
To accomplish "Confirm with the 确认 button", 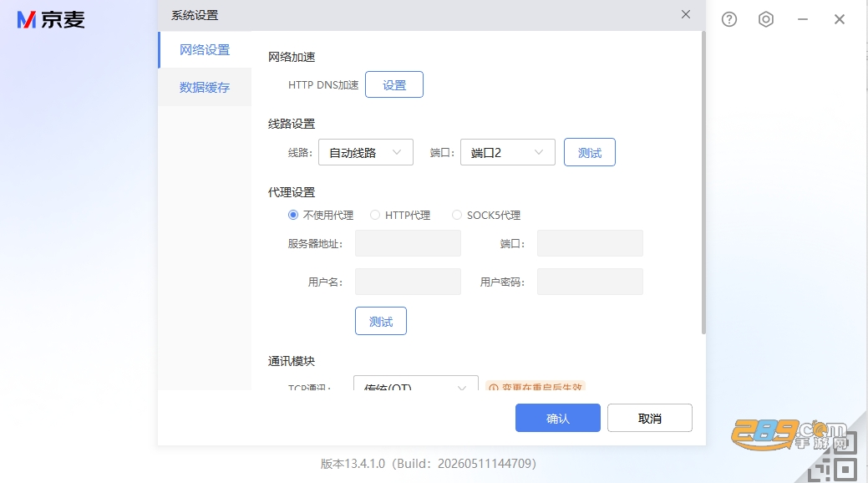I will tap(558, 418).
